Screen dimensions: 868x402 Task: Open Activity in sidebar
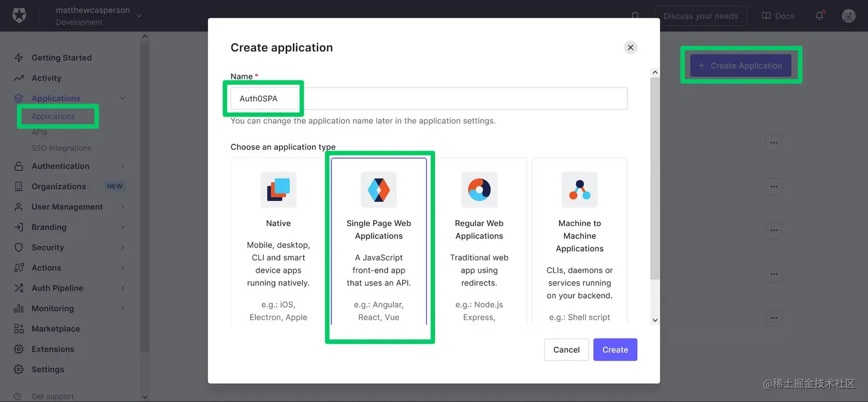point(46,78)
